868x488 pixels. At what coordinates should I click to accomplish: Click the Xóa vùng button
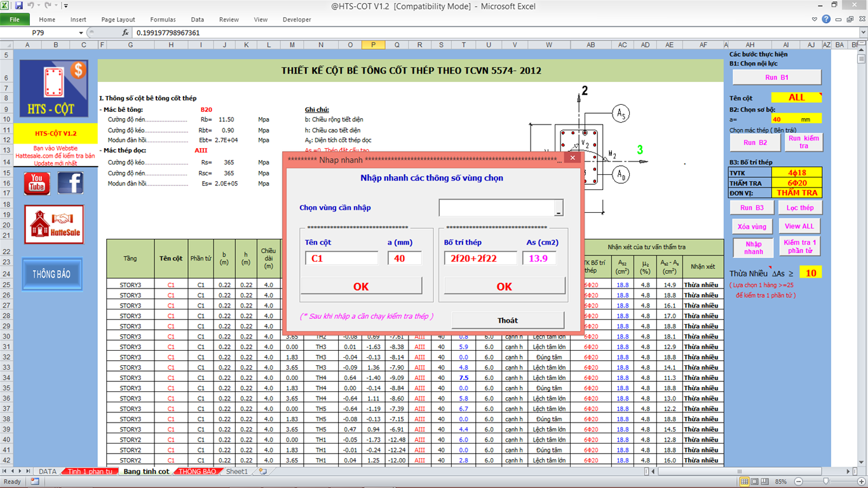752,226
